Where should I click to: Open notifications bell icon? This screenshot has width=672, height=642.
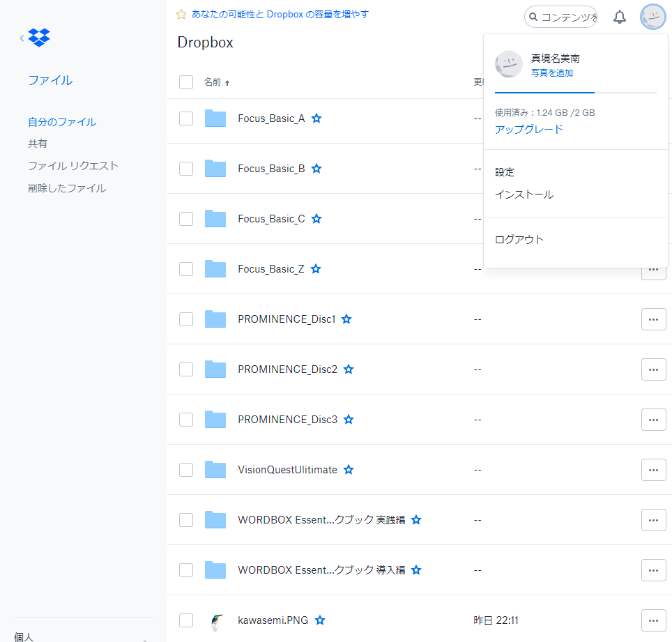[619, 17]
